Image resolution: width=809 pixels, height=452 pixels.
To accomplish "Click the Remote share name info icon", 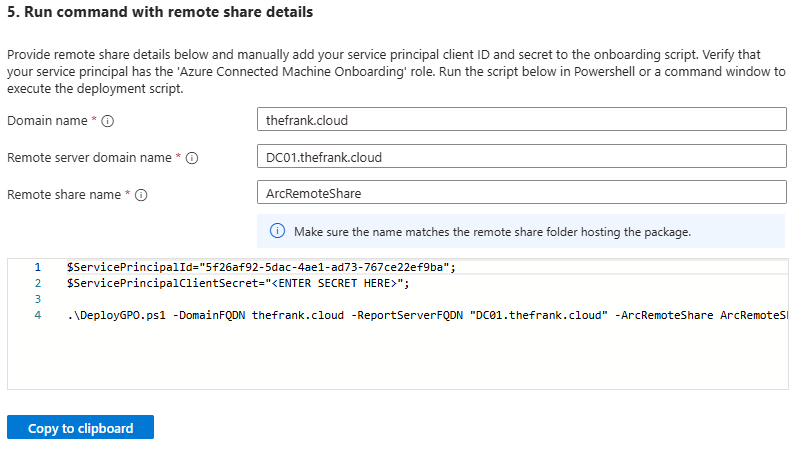I will click(x=141, y=195).
